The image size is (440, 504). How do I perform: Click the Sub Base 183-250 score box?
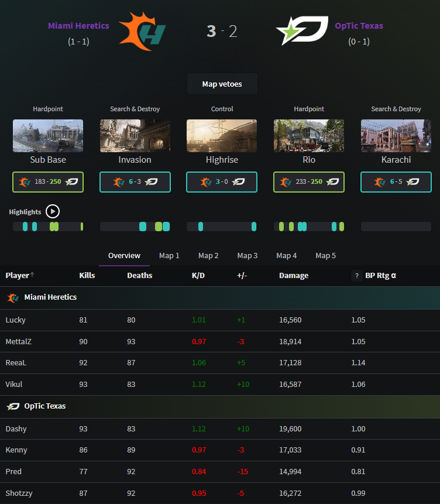[x=48, y=182]
